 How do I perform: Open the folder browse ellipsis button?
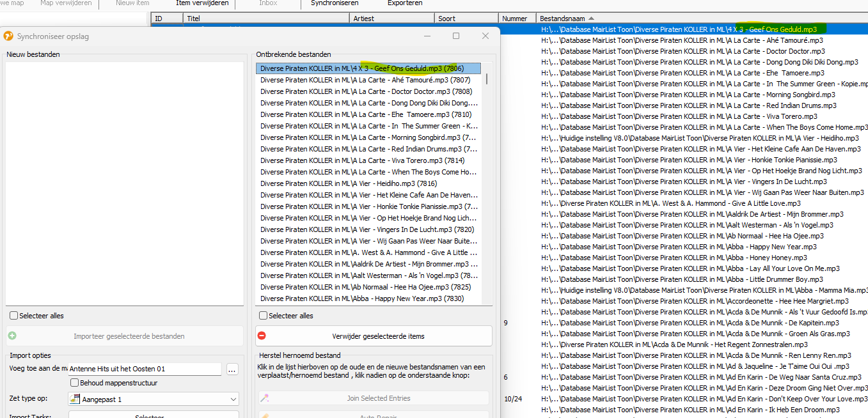click(x=232, y=369)
